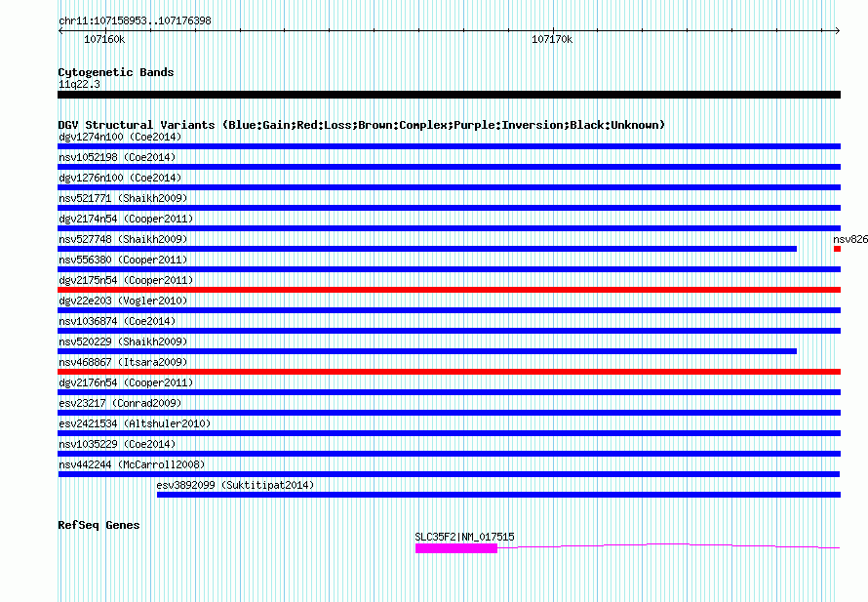Click the black 11q22.3 cytogenetic band bar

click(449, 95)
